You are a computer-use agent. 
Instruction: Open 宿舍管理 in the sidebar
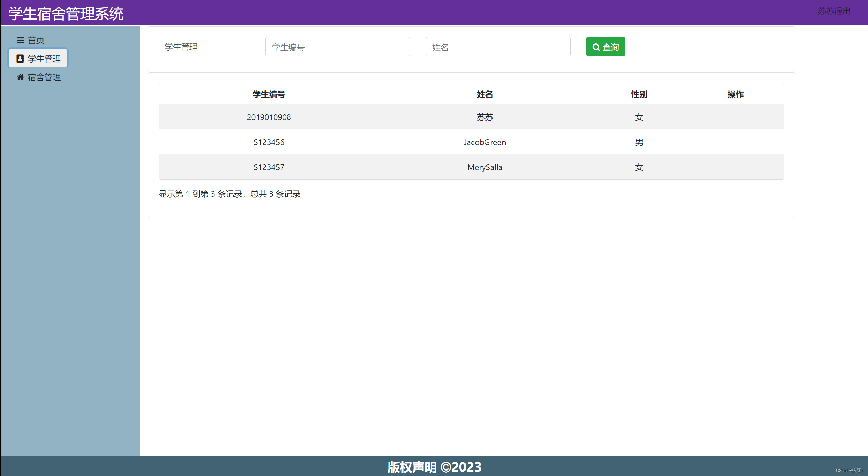coord(38,77)
